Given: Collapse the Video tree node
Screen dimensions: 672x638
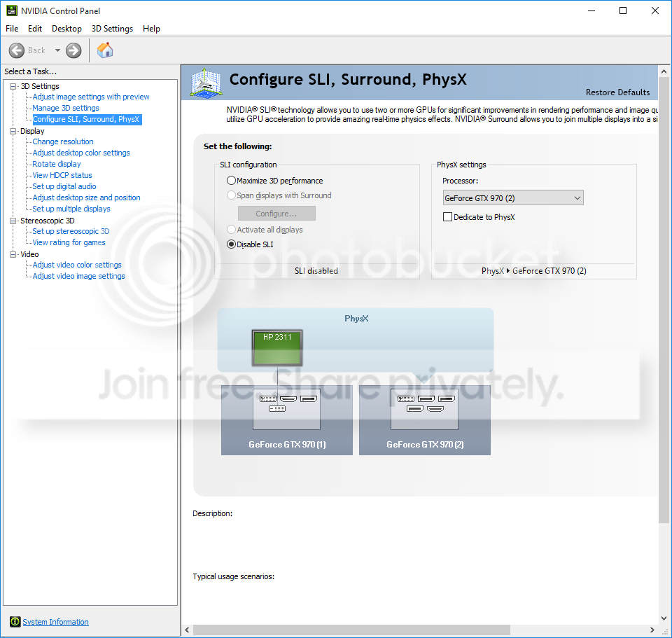Looking at the screenshot, I should tap(13, 254).
